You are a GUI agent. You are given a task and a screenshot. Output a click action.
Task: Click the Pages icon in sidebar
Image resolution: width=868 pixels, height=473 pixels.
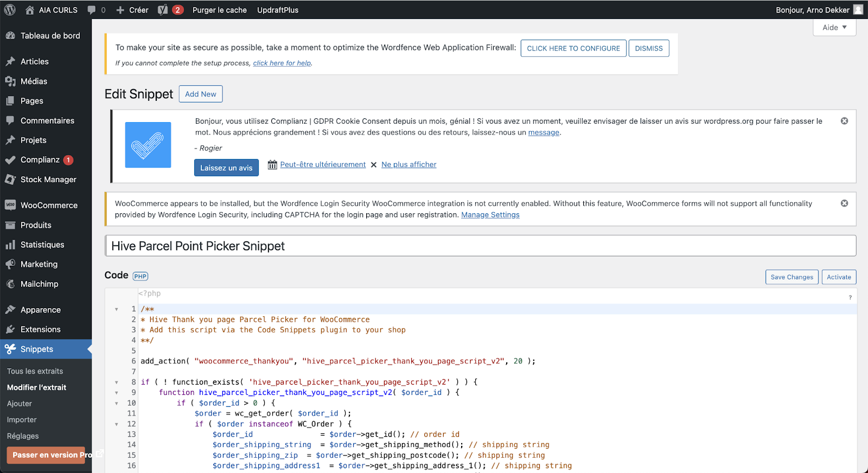click(10, 101)
